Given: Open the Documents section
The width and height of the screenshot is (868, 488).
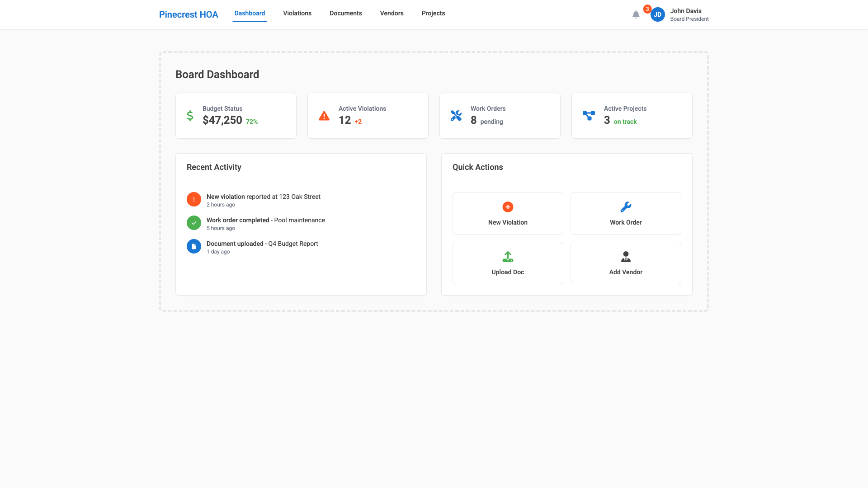Looking at the screenshot, I should (345, 13).
